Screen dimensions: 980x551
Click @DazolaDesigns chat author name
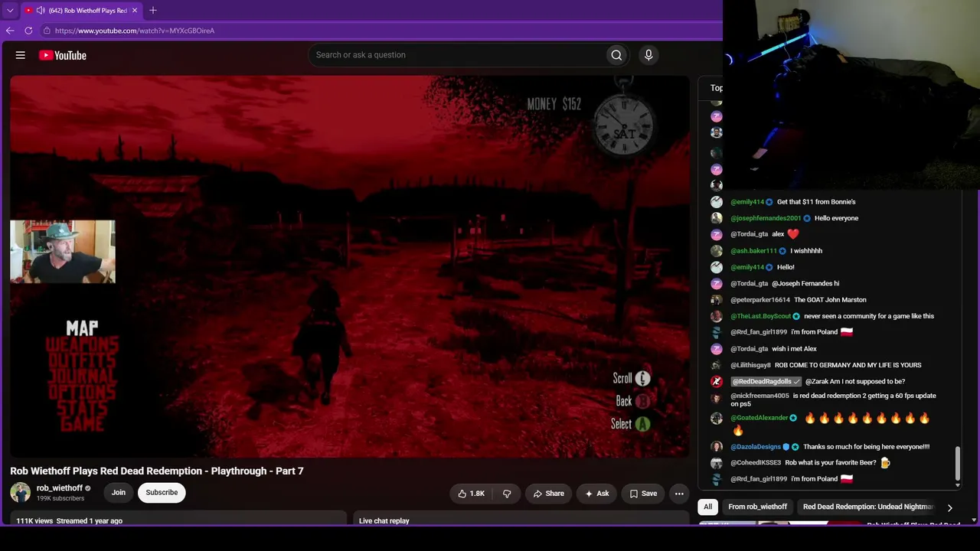point(756,447)
